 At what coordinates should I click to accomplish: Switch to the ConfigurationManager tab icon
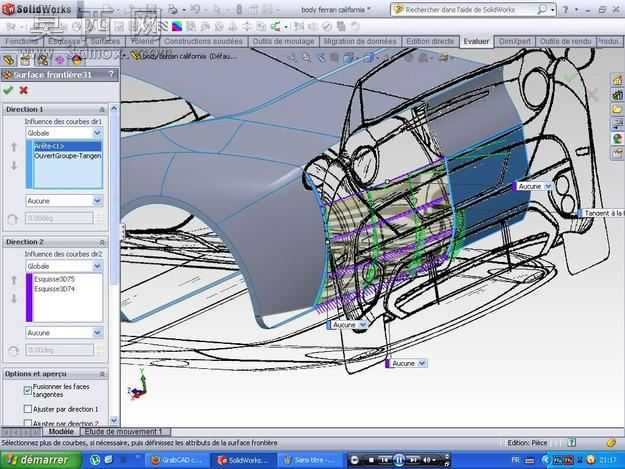42,60
